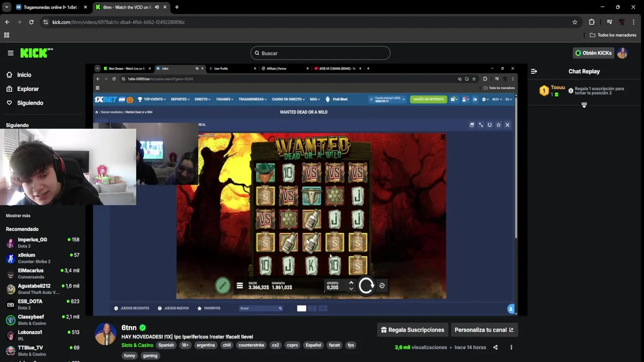This screenshot has width=644, height=362.
Task: Click the 1XBET logo in the stream
Action: point(106,100)
